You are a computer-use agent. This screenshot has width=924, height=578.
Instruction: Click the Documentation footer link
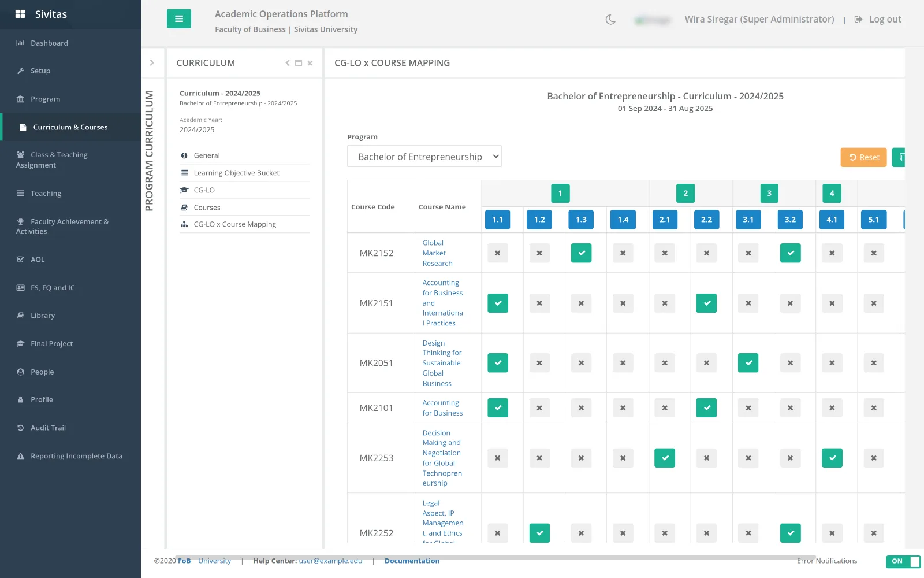tap(412, 561)
